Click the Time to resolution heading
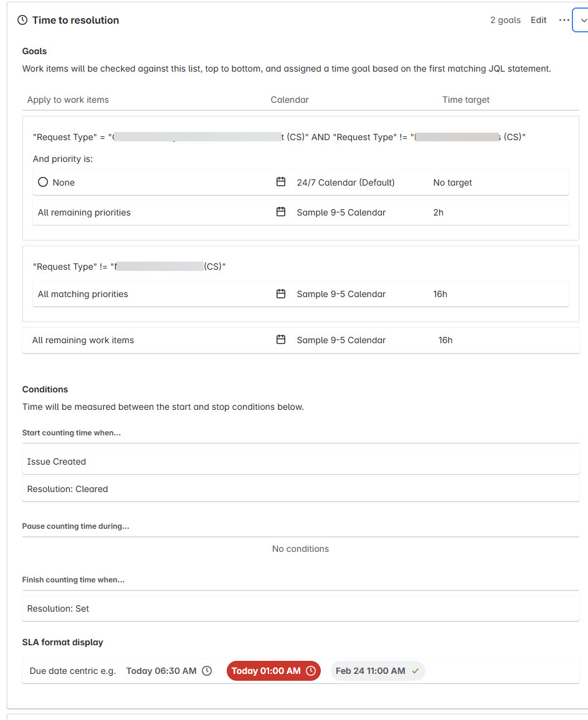 [x=75, y=20]
